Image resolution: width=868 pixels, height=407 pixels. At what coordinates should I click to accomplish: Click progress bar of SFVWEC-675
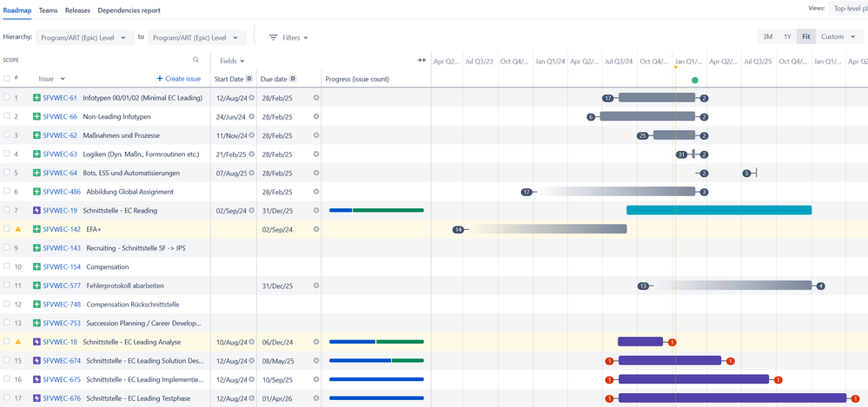click(376, 379)
